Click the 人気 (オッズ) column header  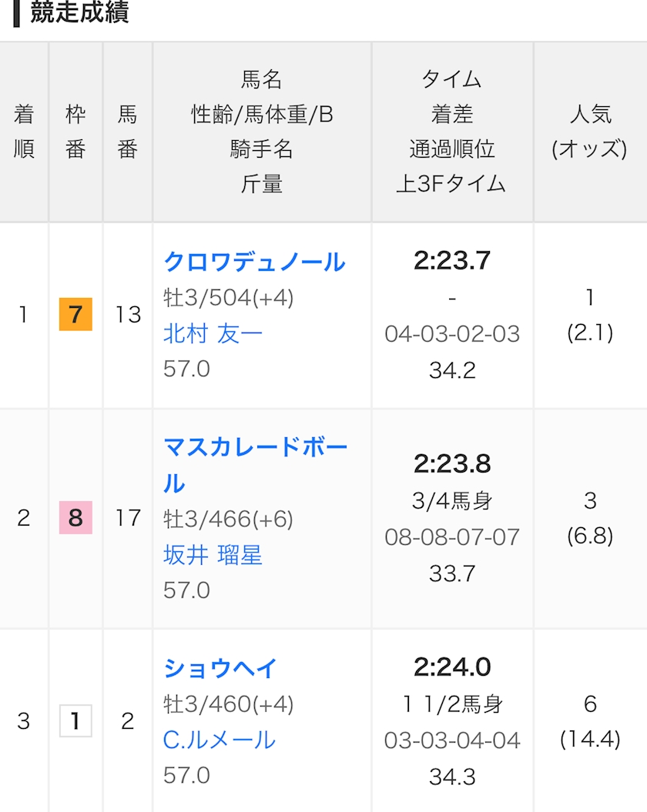pos(590,132)
